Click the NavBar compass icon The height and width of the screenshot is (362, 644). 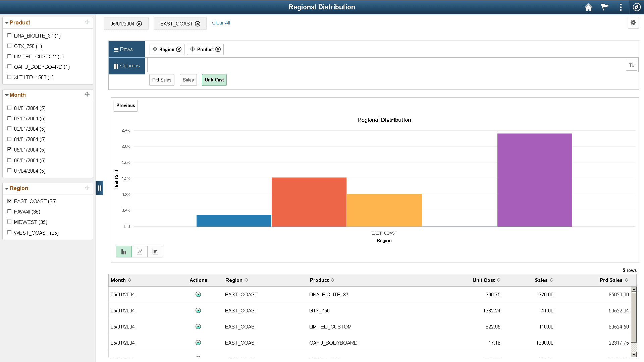click(637, 7)
